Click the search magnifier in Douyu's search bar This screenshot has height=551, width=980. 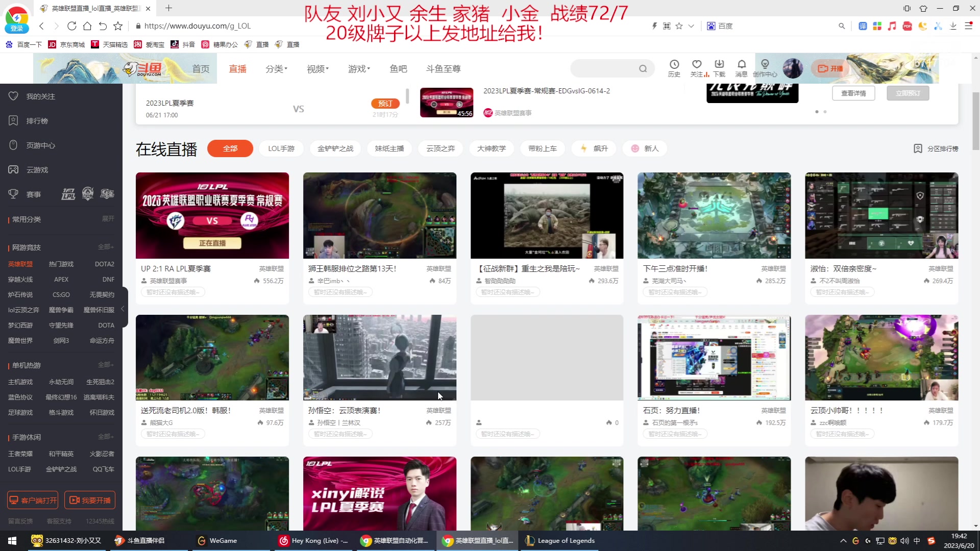643,68
